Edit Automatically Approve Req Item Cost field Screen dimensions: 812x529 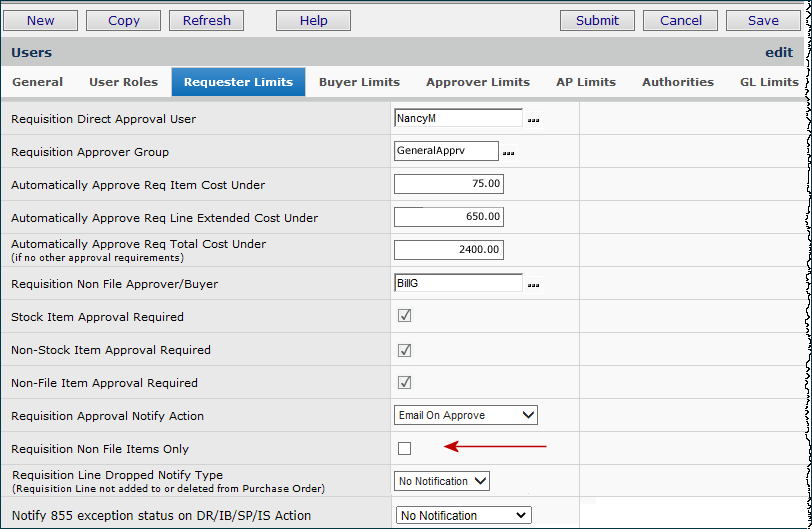[x=449, y=184]
